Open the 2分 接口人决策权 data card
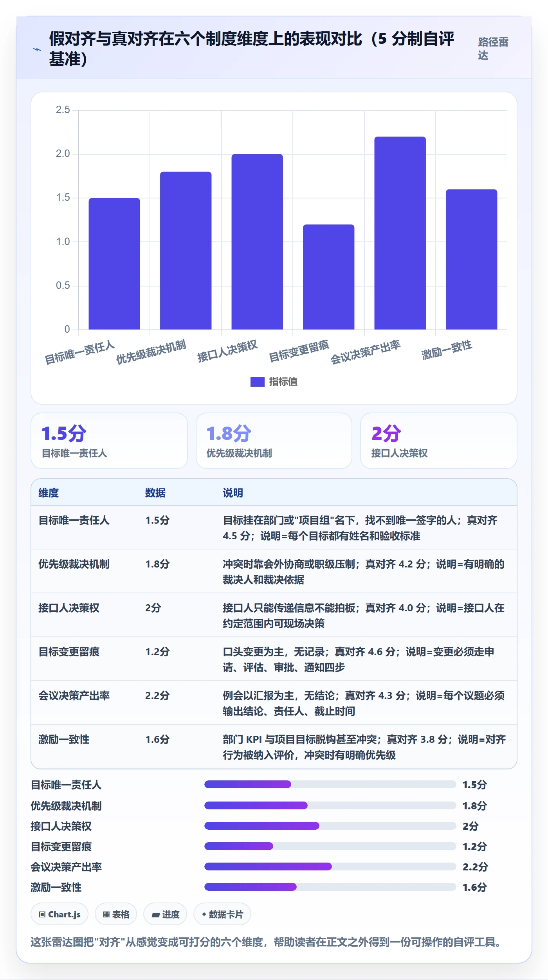Viewport: 548px width, 980px height. click(439, 441)
